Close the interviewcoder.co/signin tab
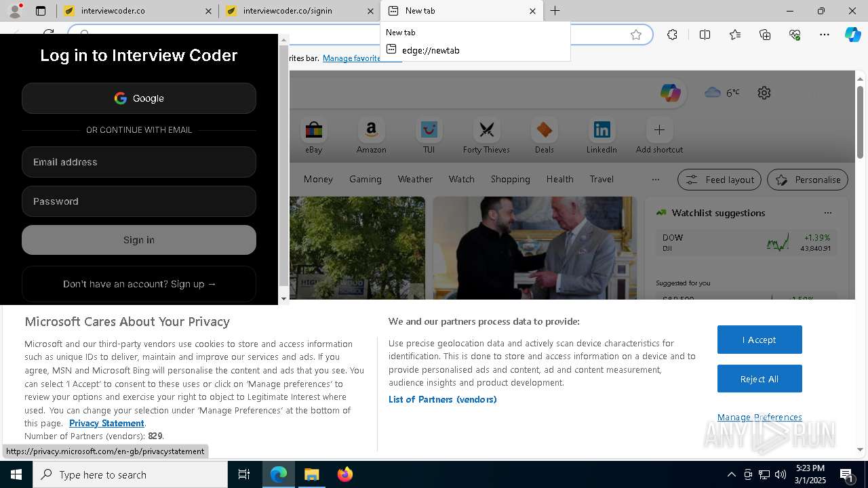This screenshot has width=868, height=488. [370, 11]
